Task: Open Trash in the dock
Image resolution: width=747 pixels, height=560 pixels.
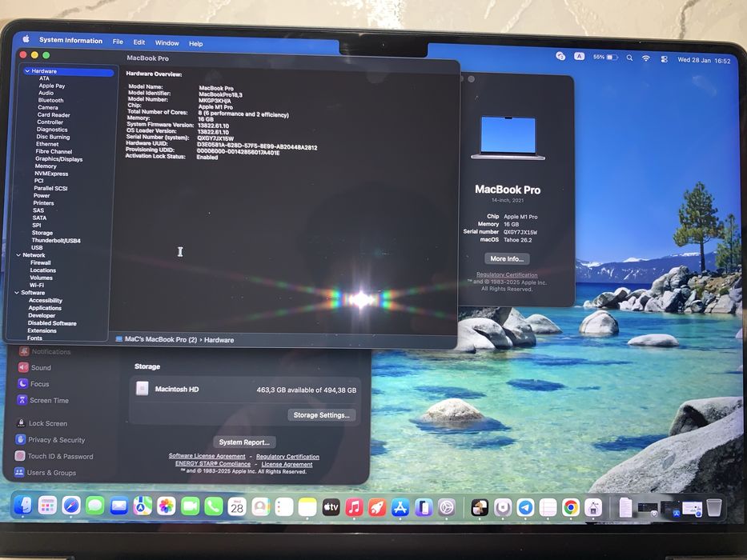Action: 713,508
